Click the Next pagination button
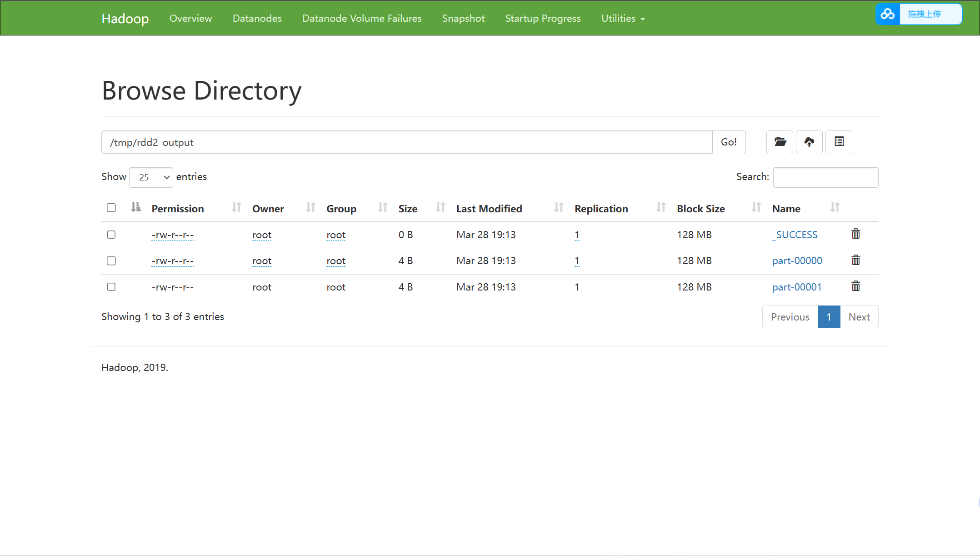The image size is (980, 556). pyautogui.click(x=859, y=317)
